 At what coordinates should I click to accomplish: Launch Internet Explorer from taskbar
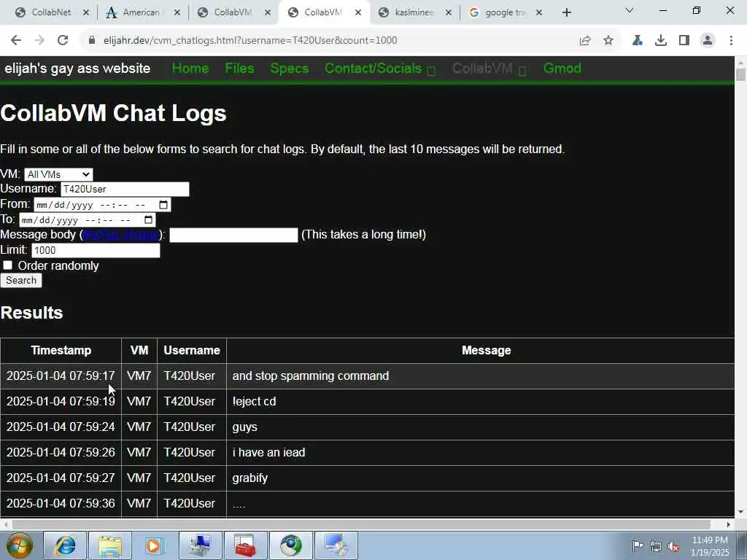(64, 545)
